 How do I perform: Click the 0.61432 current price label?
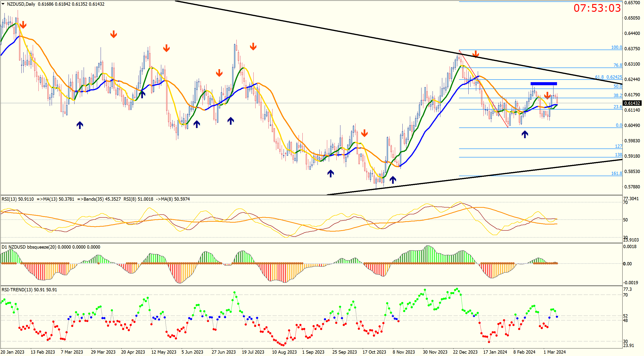632,103
